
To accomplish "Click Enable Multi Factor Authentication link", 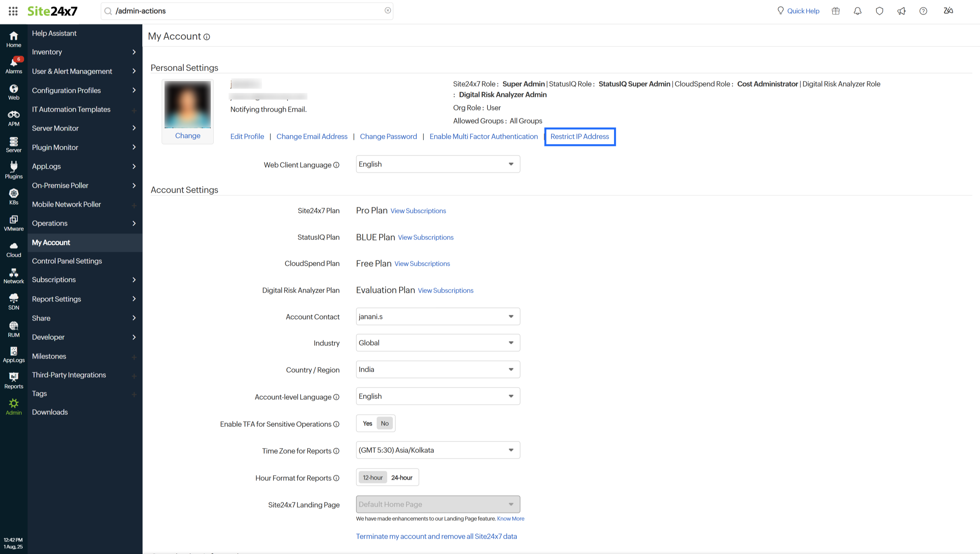I will click(483, 137).
